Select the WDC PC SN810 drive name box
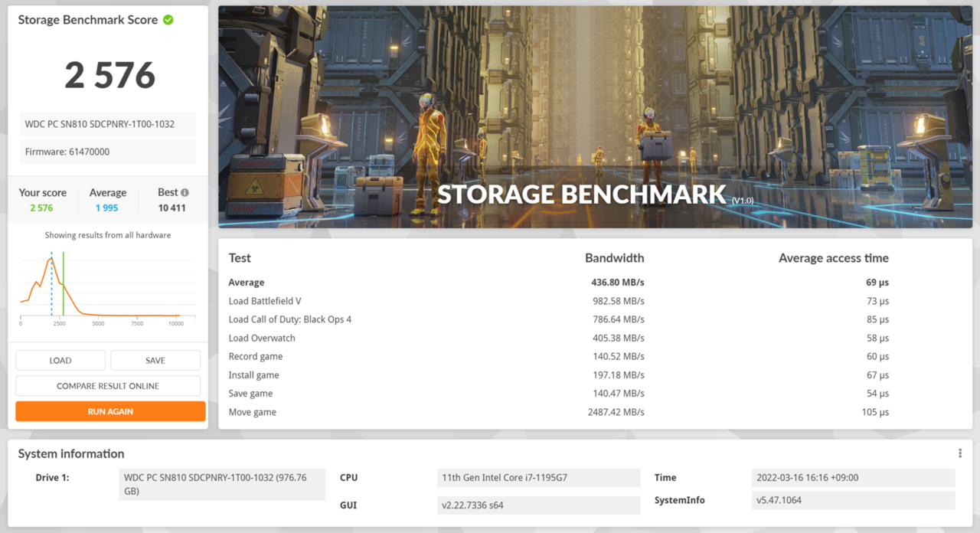This screenshot has height=533, width=980. click(107, 124)
